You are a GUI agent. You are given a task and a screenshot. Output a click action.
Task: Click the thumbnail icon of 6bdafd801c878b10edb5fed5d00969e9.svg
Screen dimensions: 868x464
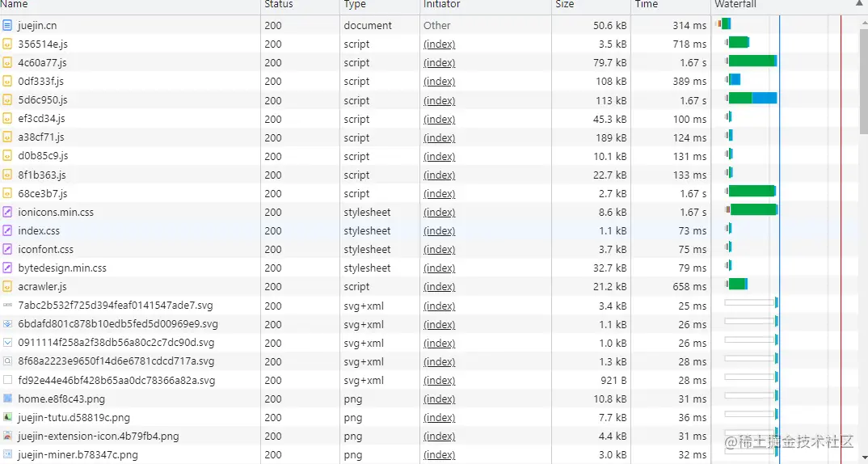[x=7, y=324]
